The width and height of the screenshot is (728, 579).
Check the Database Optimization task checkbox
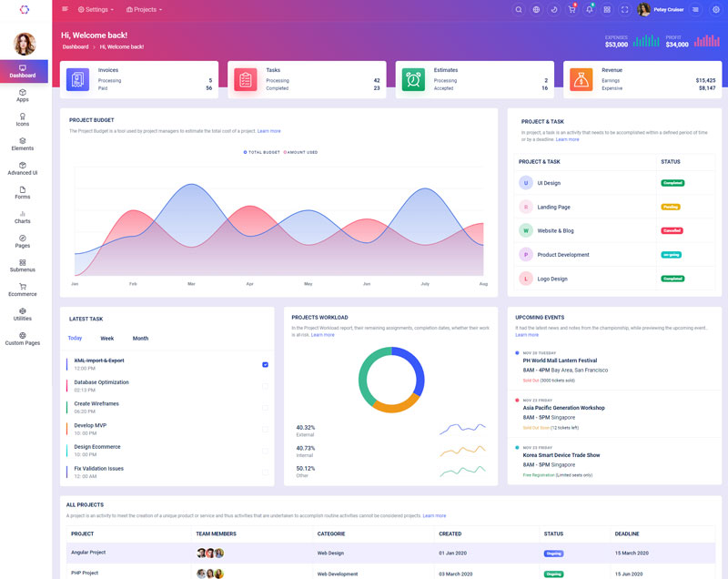click(265, 386)
